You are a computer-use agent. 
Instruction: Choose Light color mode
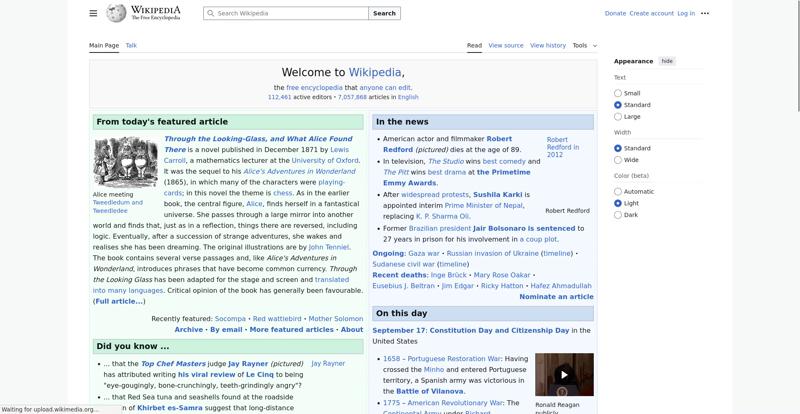point(618,204)
